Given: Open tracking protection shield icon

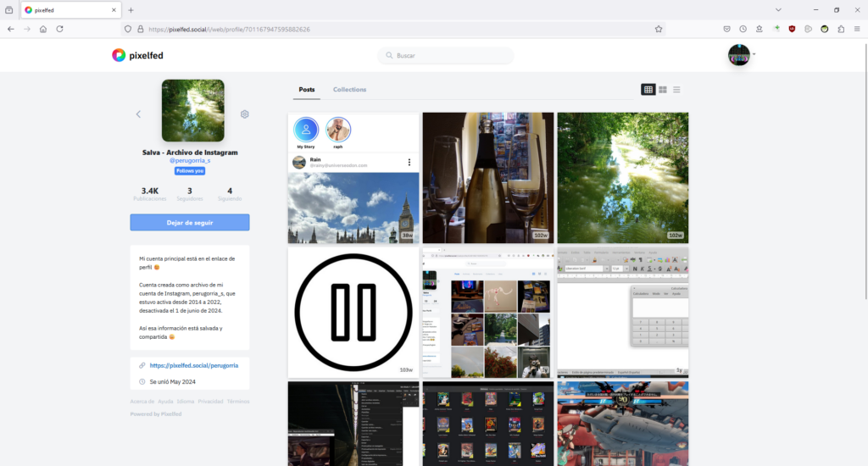Looking at the screenshot, I should [x=128, y=29].
